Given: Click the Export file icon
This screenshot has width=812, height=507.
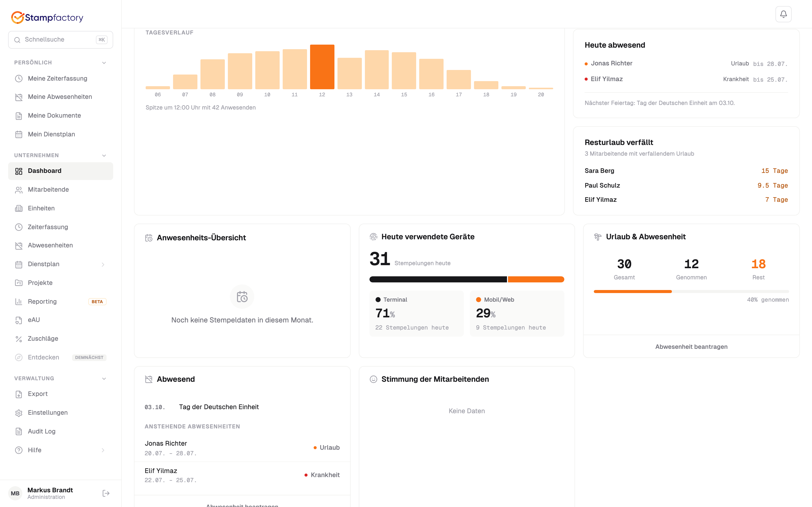Looking at the screenshot, I should click(x=19, y=394).
